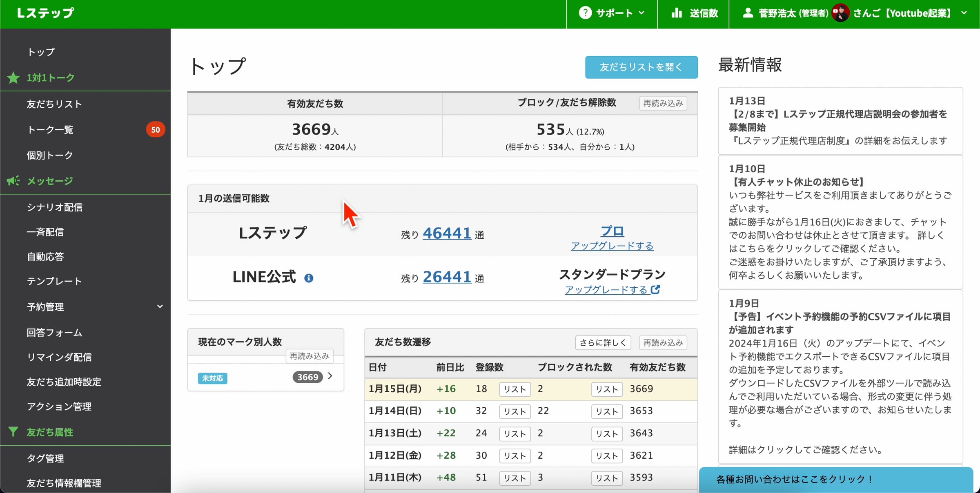
Task: Open 予約管理 in the sidebar
Action: (x=45, y=306)
